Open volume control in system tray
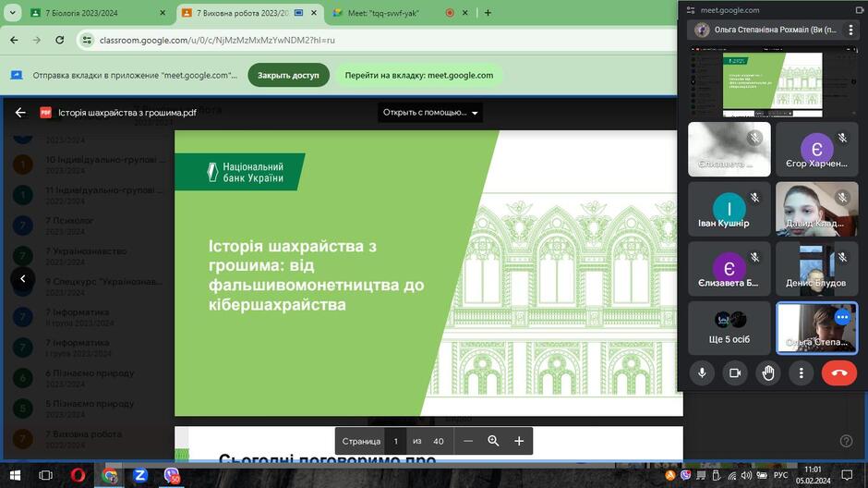 click(x=747, y=475)
